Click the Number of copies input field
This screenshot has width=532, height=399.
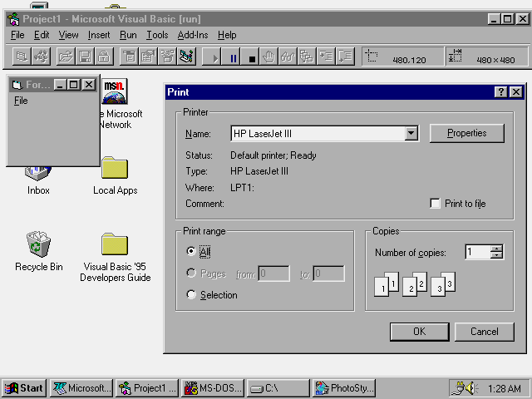[x=477, y=252]
